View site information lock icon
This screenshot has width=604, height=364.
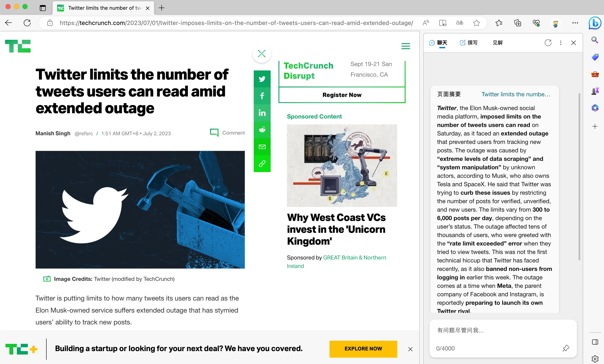point(50,23)
